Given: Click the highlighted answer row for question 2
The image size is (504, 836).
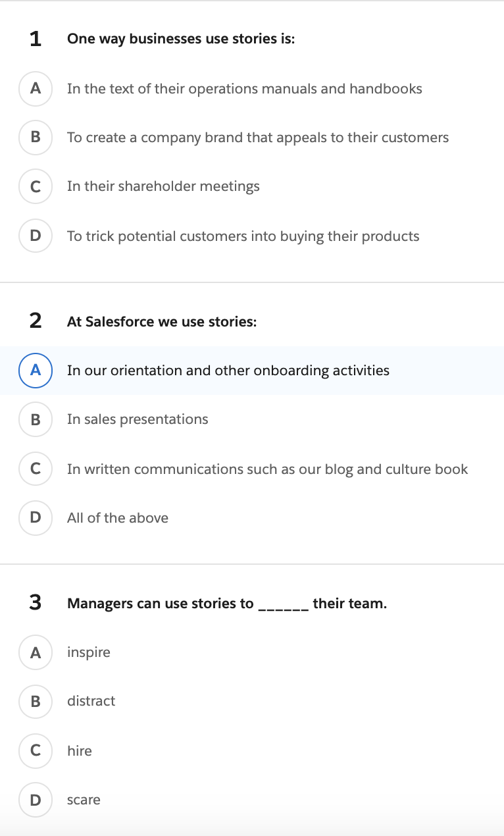Looking at the screenshot, I should tap(252, 371).
